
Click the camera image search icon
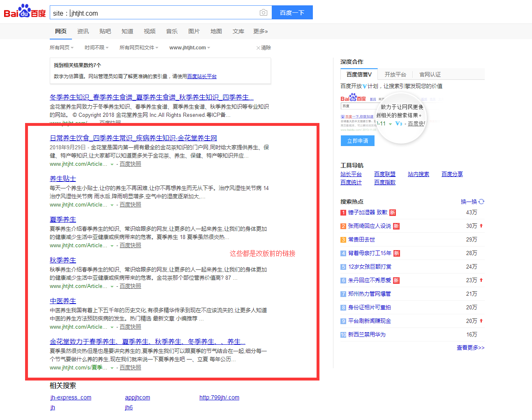(x=264, y=13)
